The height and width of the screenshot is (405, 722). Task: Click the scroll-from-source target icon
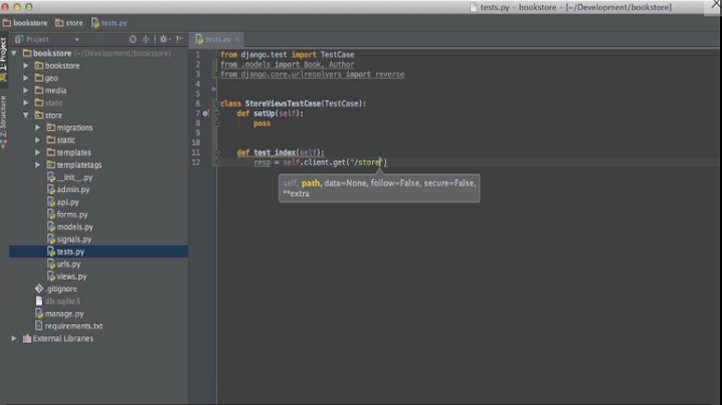coord(134,39)
